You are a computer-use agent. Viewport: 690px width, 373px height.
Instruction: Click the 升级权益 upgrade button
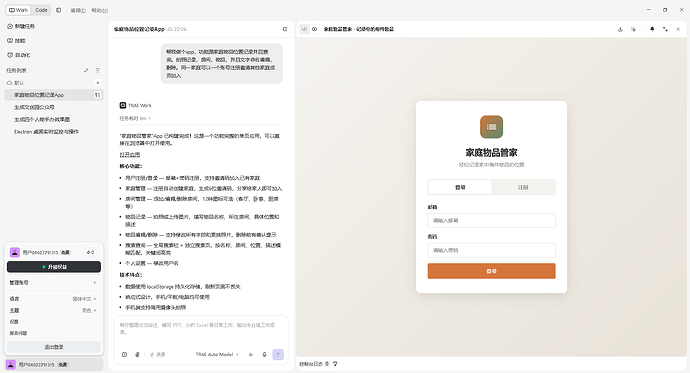(x=54, y=267)
